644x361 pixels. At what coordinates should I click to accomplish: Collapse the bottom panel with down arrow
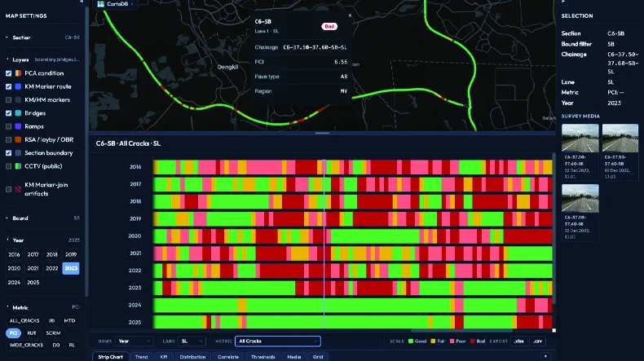click(x=545, y=356)
